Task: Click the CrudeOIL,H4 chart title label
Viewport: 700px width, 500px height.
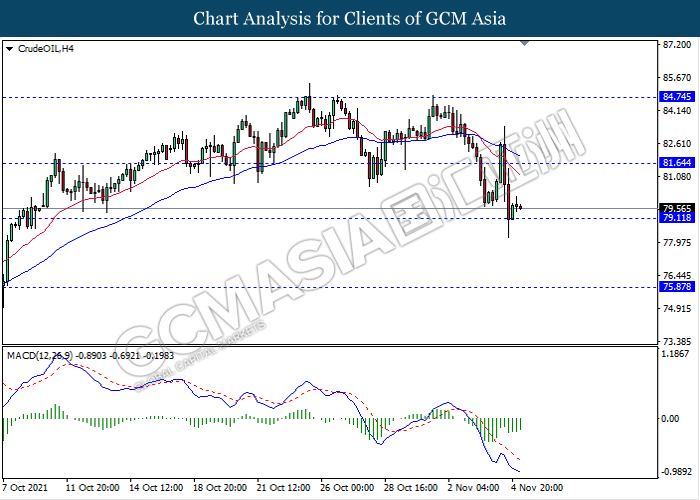Action: (x=46, y=49)
